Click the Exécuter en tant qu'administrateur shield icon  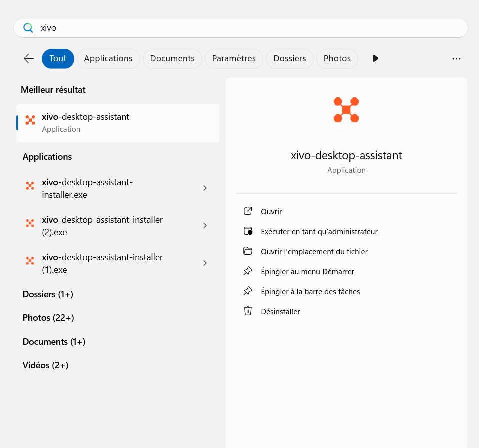pyautogui.click(x=248, y=231)
